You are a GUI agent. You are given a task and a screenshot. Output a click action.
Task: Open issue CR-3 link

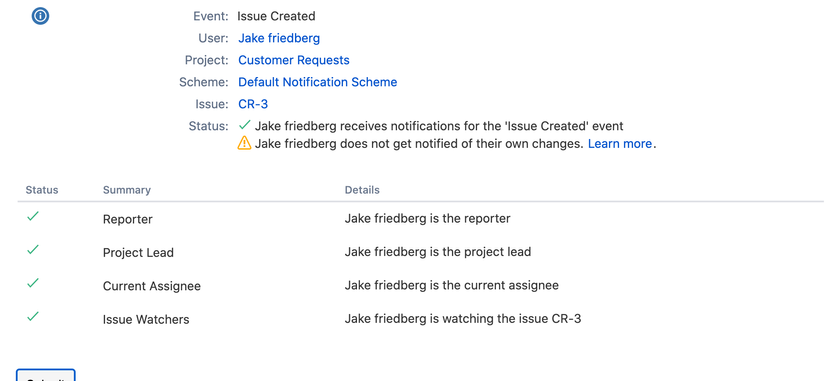[x=253, y=104]
